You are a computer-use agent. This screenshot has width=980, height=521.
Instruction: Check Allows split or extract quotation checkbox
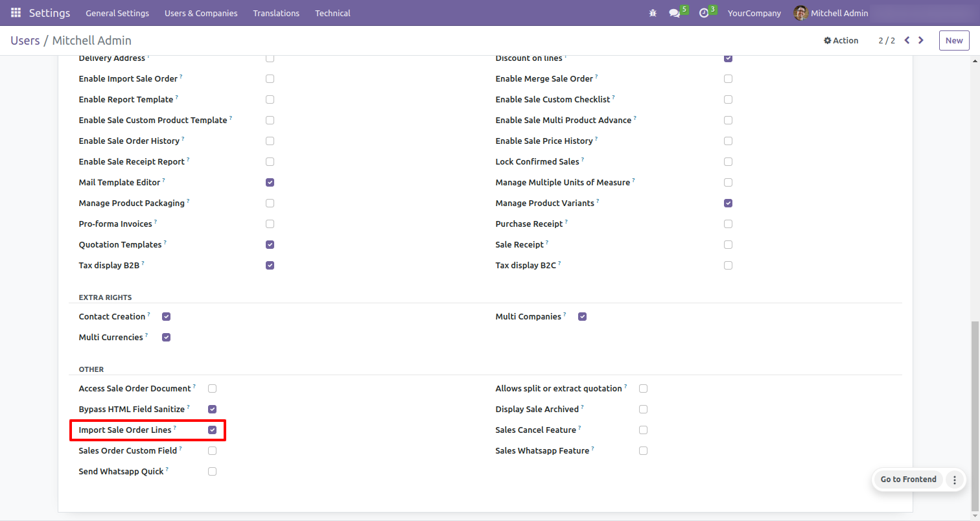pyautogui.click(x=643, y=388)
